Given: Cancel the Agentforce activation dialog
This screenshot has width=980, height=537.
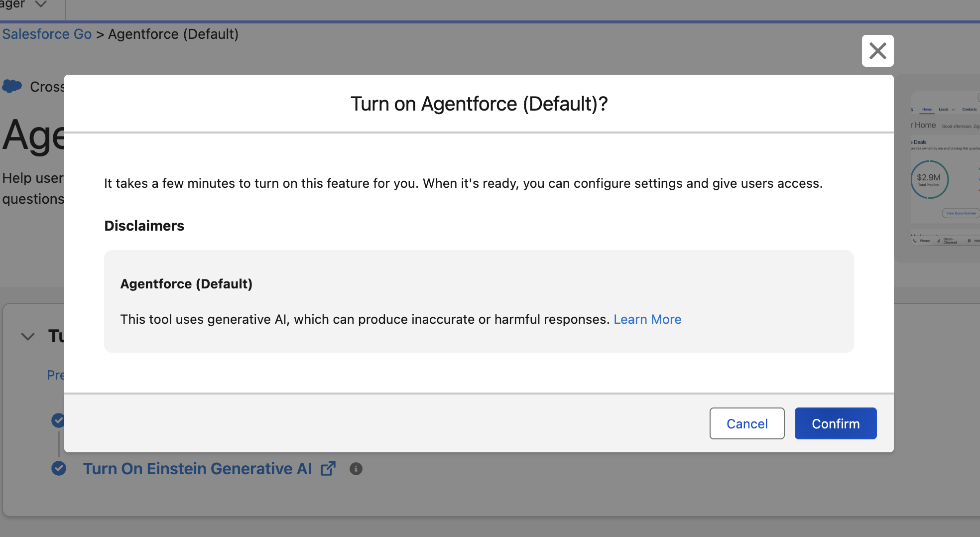Looking at the screenshot, I should click(x=746, y=423).
